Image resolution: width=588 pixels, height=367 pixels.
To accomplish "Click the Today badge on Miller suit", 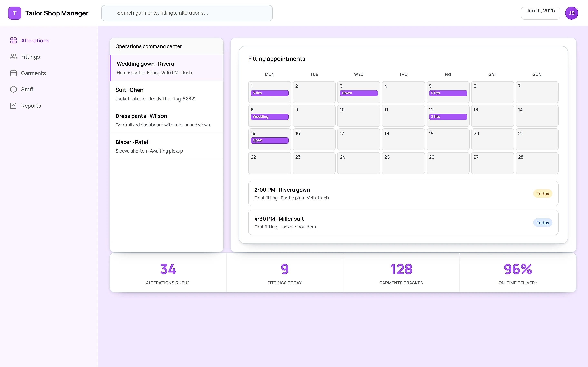I will [542, 223].
